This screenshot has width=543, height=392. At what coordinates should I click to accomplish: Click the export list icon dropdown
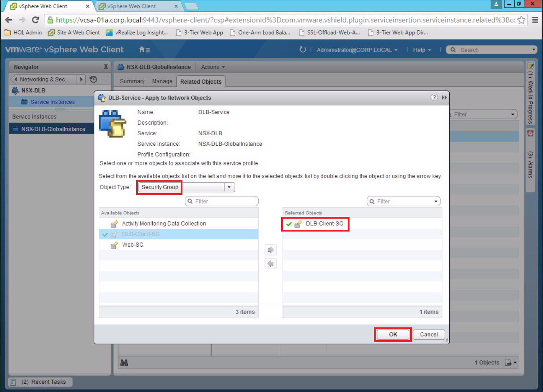coord(511,363)
